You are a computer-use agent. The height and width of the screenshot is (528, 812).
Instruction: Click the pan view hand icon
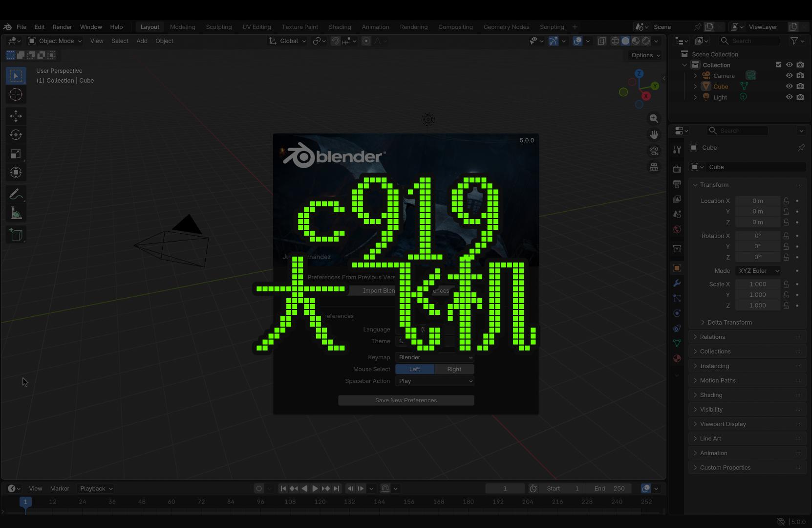(654, 134)
